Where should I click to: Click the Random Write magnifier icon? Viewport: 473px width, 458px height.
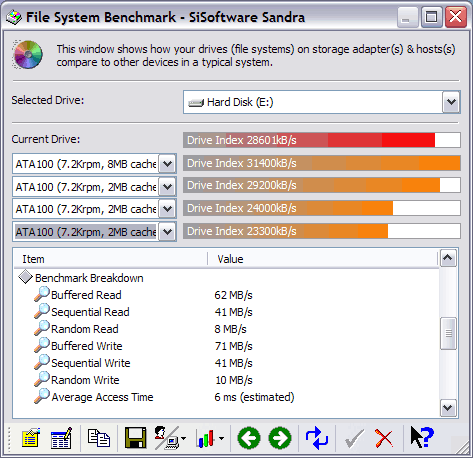[x=42, y=379]
